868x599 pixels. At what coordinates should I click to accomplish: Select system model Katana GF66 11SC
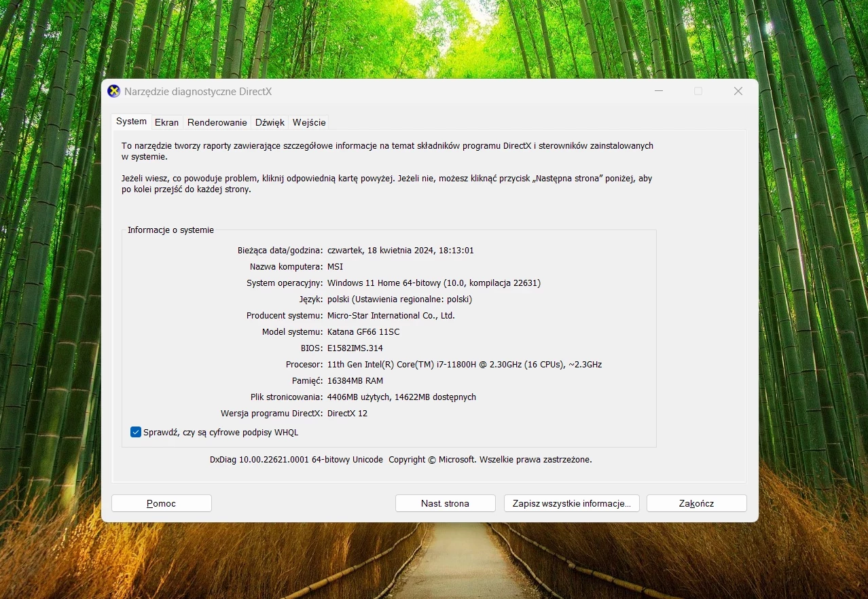point(363,331)
